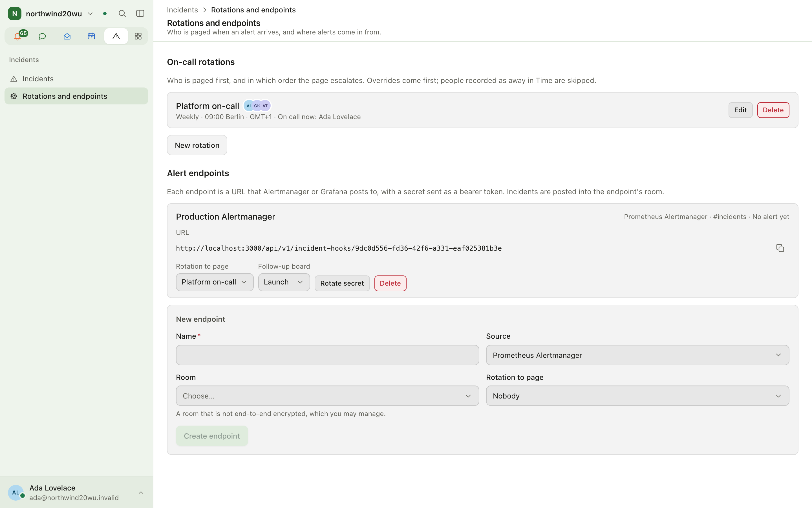812x508 pixels.
Task: Delete the Production Alertmanager endpoint
Action: click(x=390, y=283)
